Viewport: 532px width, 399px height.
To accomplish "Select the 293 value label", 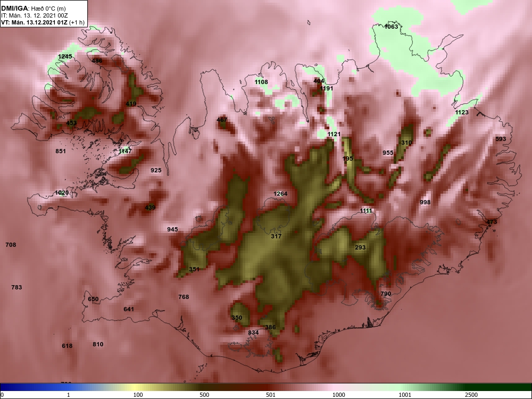I will (360, 247).
